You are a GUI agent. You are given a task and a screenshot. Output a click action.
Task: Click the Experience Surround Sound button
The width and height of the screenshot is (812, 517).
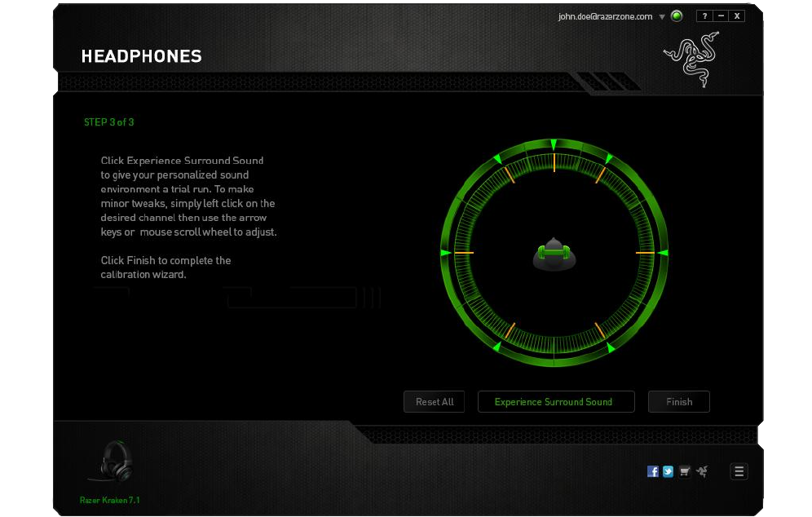556,401
